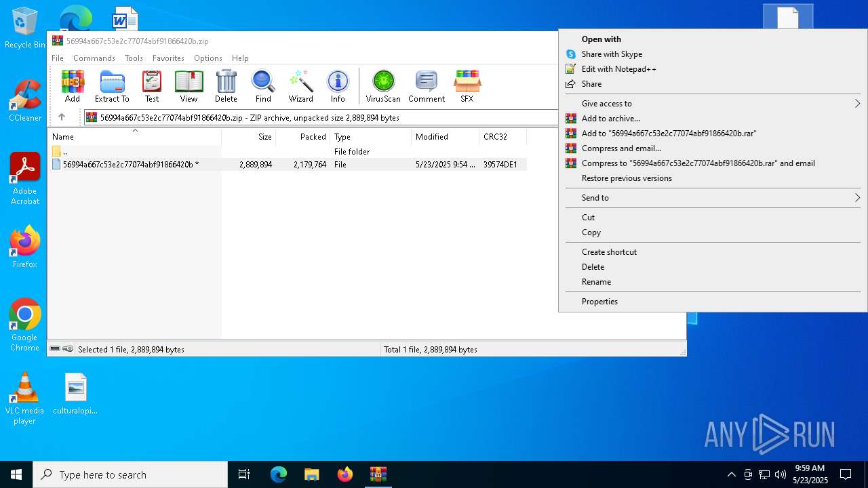Select the parent folder '..' row
The image size is (868, 488).
coord(288,152)
